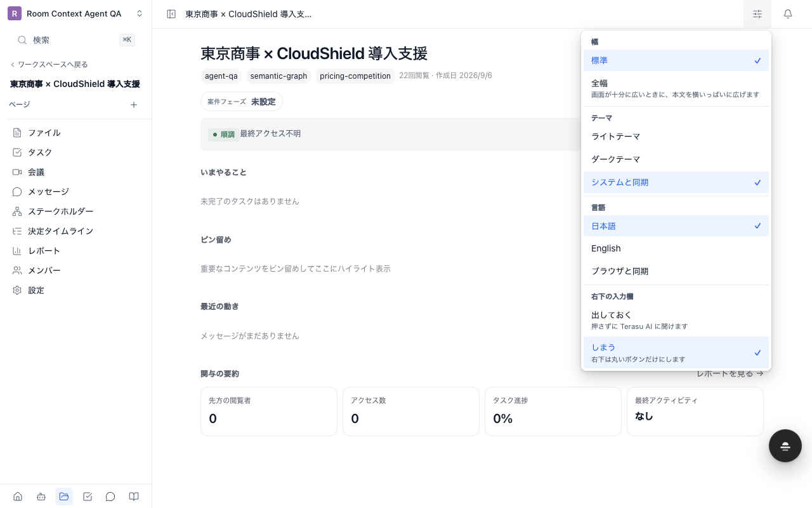Click the search magnifier icon
Screen dimensions: 812x508
pyautogui.click(x=22, y=40)
